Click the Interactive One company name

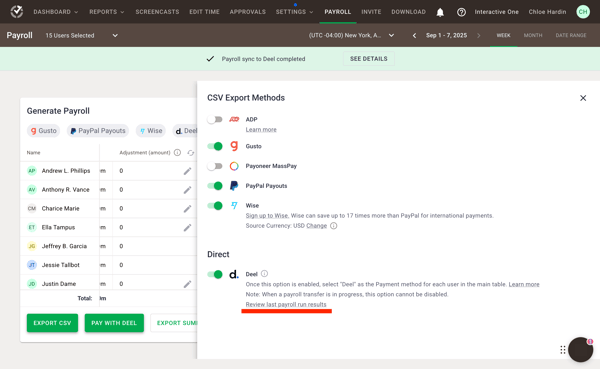[x=496, y=12]
